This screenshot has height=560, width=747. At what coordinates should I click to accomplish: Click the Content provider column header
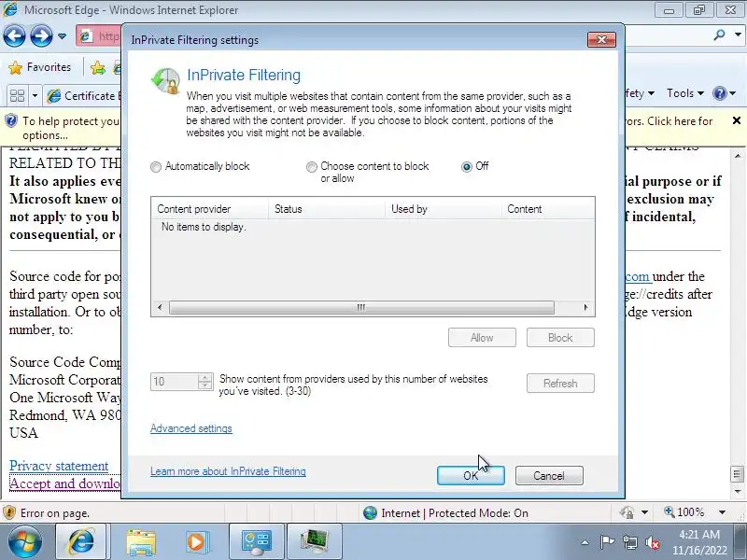point(209,209)
